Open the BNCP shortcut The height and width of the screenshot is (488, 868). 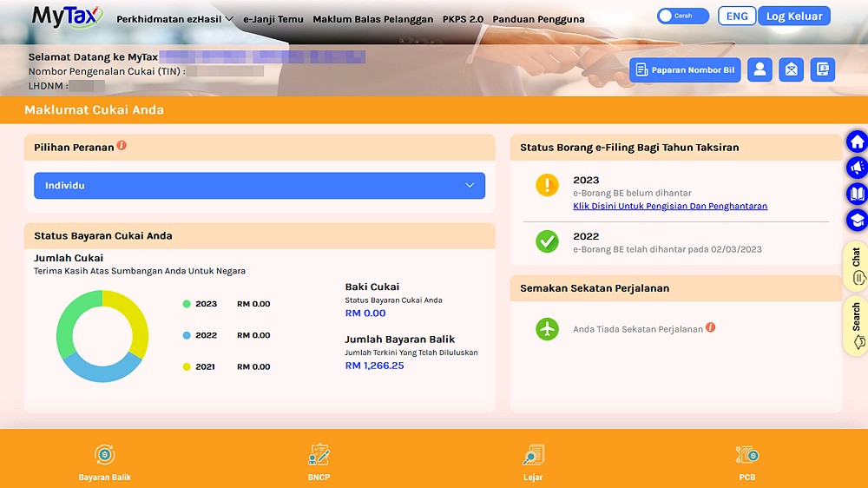pyautogui.click(x=319, y=462)
